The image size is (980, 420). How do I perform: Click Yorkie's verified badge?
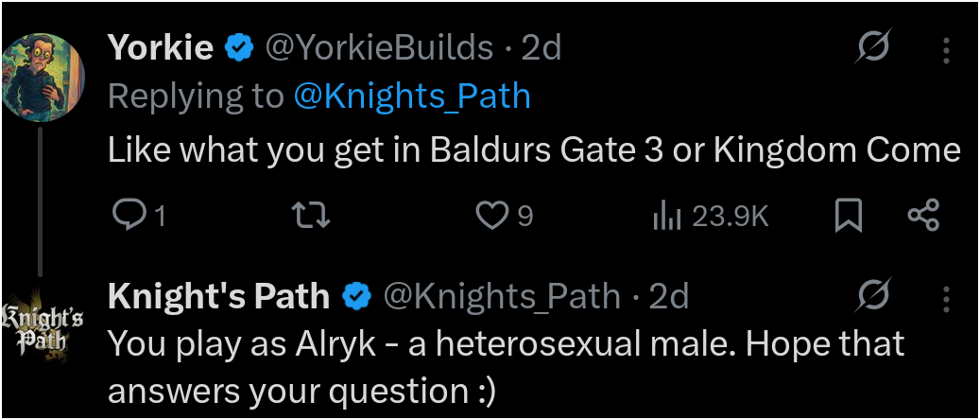point(238,47)
